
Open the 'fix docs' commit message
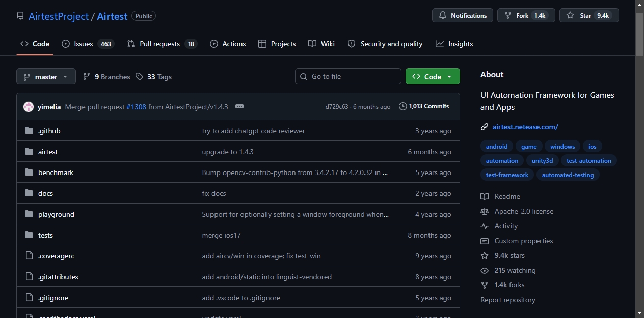click(x=214, y=193)
